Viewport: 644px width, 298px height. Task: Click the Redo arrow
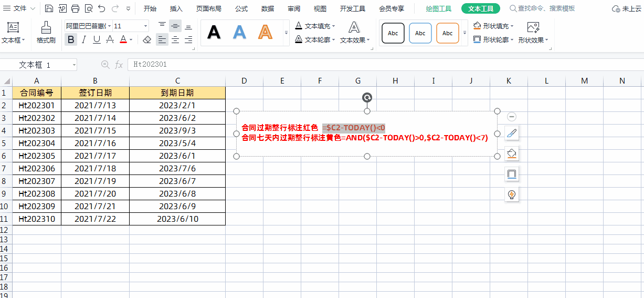click(115, 8)
